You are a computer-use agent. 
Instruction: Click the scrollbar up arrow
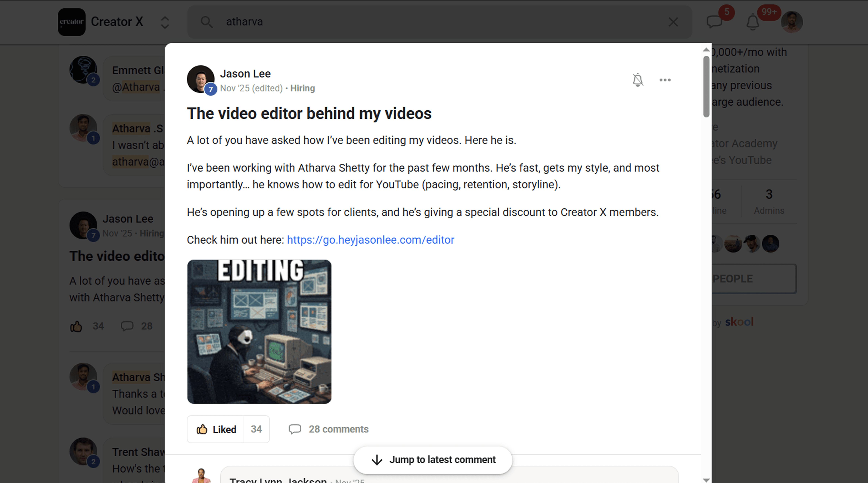(706, 50)
